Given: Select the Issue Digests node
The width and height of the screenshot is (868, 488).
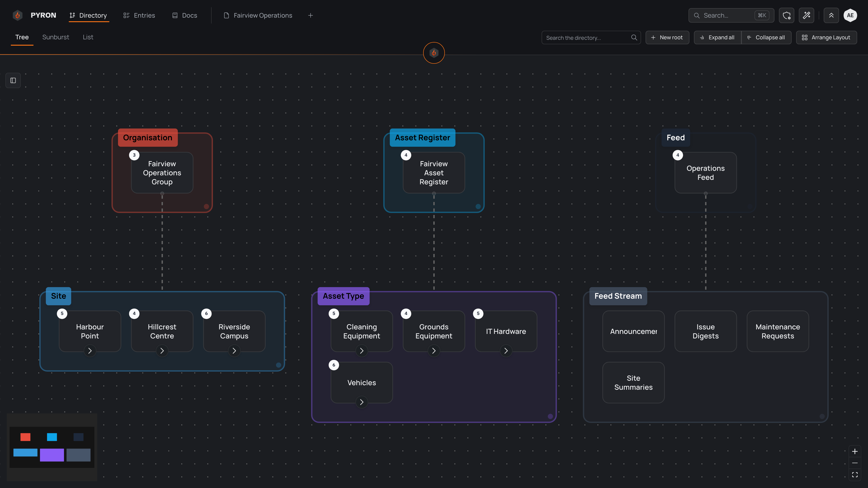Looking at the screenshot, I should pos(705,331).
